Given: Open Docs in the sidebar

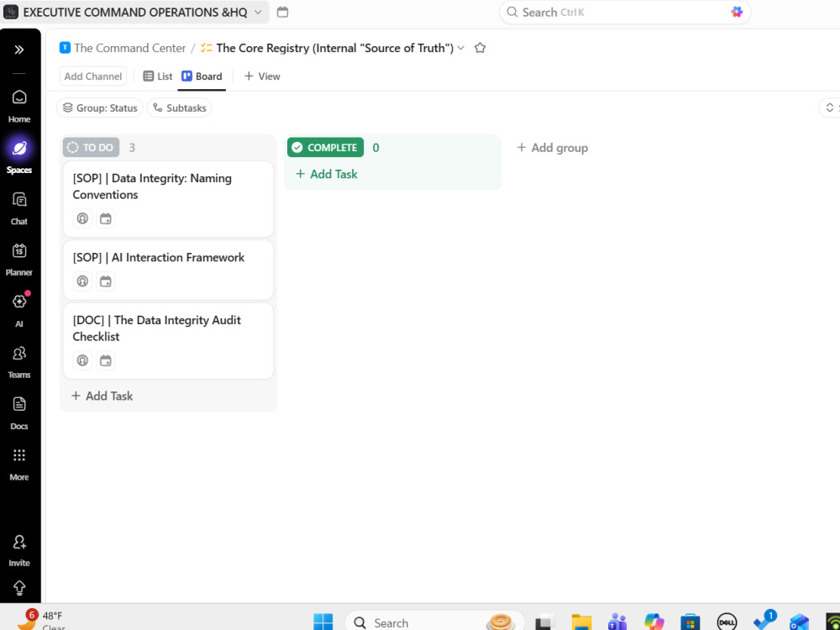Looking at the screenshot, I should click(x=19, y=412).
